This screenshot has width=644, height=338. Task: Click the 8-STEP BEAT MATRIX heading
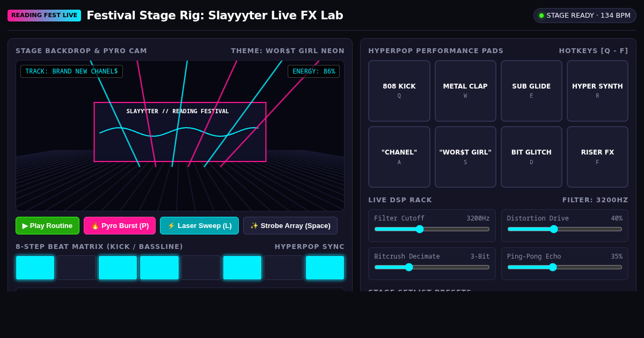(99, 247)
